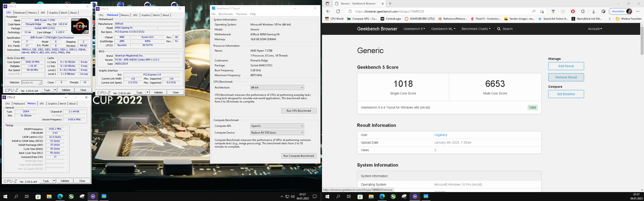
Task: Open Edge Downloads
Action: pyautogui.click(x=593, y=11)
